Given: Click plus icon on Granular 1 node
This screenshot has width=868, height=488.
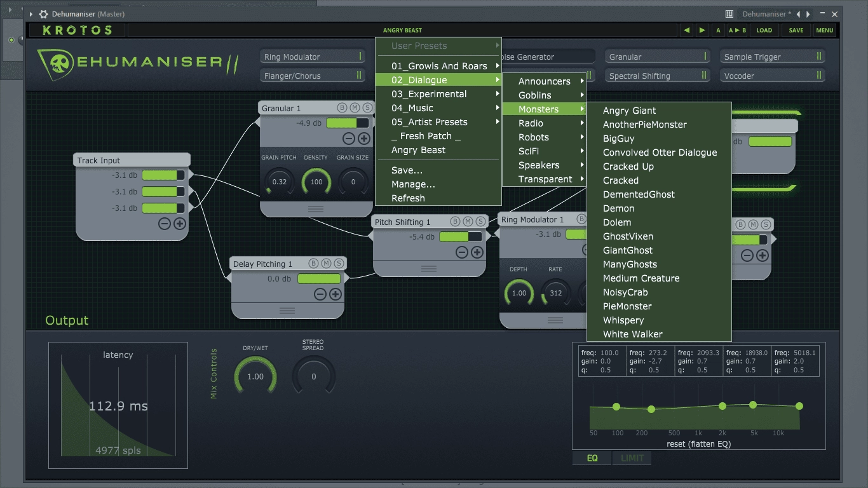Looking at the screenshot, I should pos(363,139).
